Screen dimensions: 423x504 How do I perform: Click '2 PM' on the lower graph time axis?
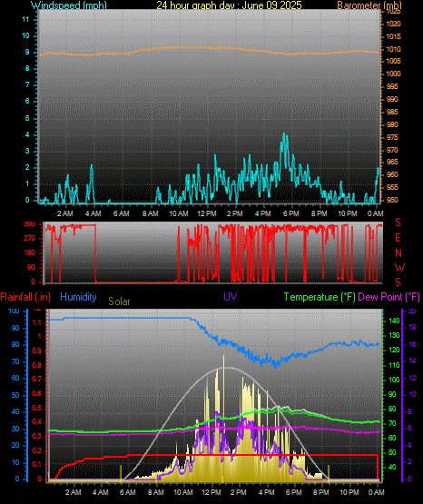pyautogui.click(x=239, y=492)
